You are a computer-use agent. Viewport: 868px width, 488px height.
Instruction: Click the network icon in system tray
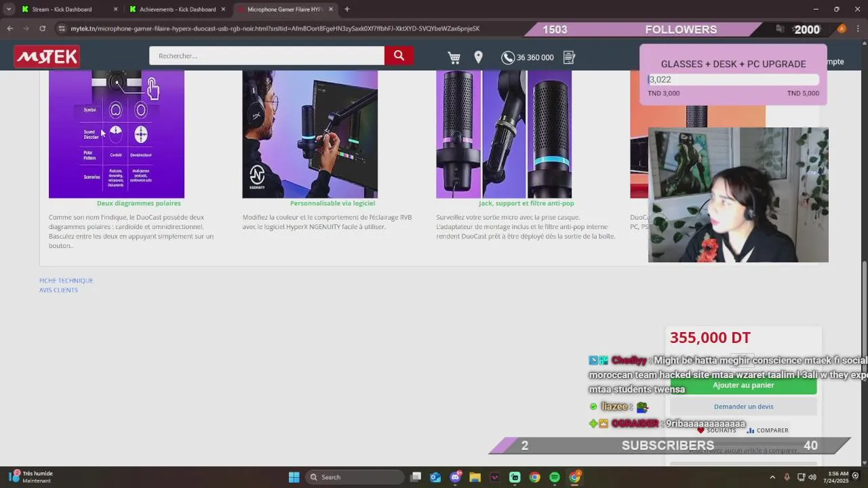point(801,477)
